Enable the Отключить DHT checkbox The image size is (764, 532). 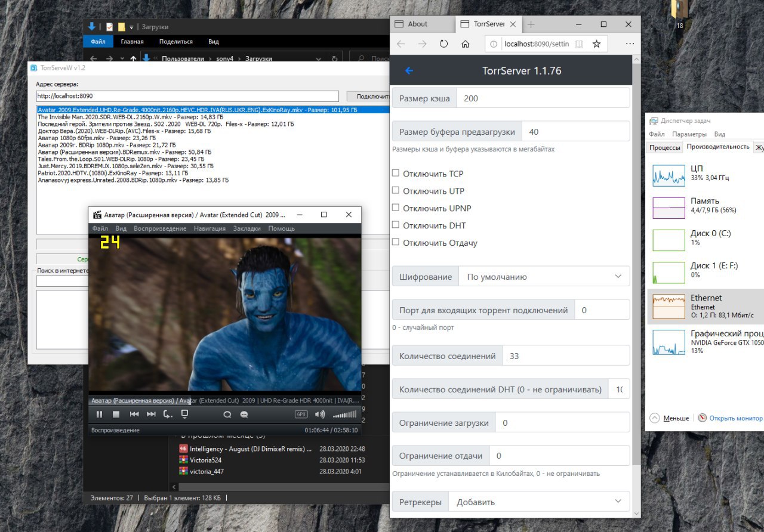[395, 225]
